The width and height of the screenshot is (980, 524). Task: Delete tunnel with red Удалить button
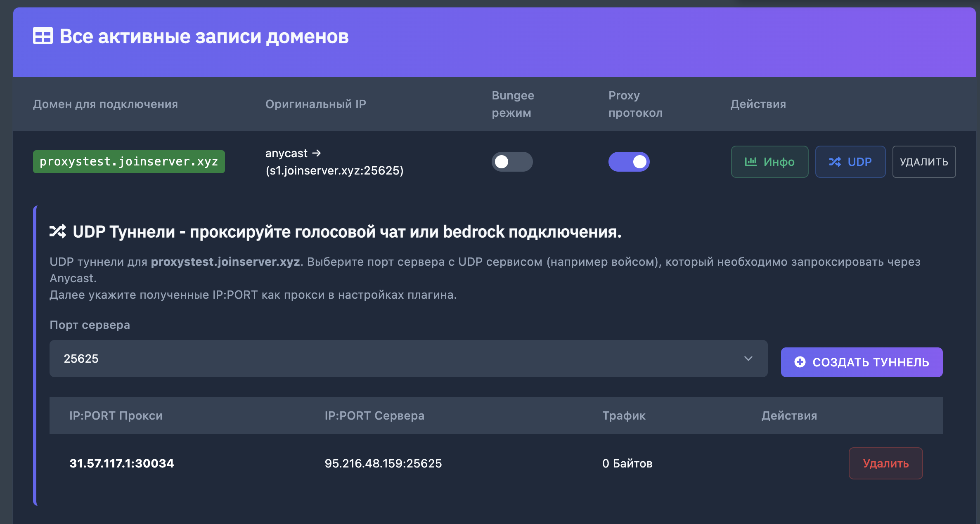[x=885, y=463]
